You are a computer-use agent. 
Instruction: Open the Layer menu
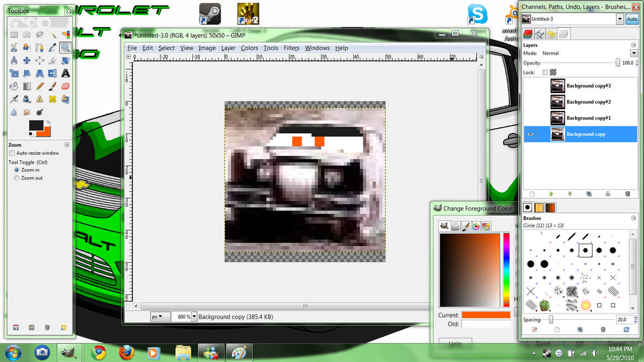229,48
